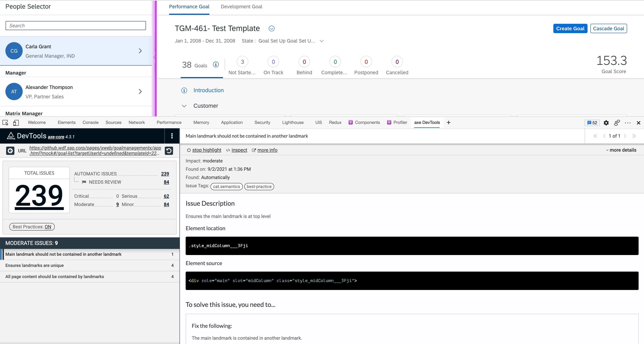This screenshot has height=344, width=644.
Task: Open the axe DevTools kebab menu
Action: (x=172, y=136)
